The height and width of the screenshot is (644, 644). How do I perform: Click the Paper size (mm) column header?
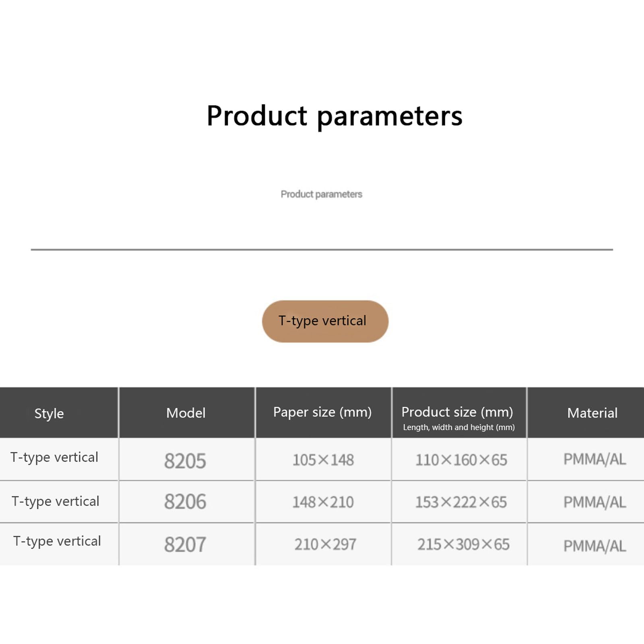[323, 413]
